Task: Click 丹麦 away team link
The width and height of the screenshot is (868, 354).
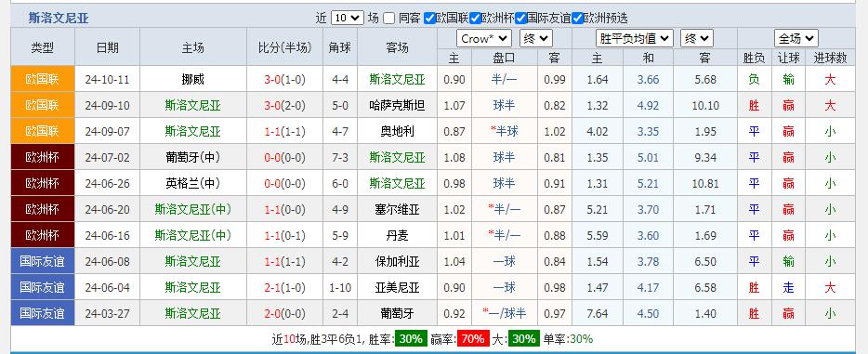Action: (397, 235)
